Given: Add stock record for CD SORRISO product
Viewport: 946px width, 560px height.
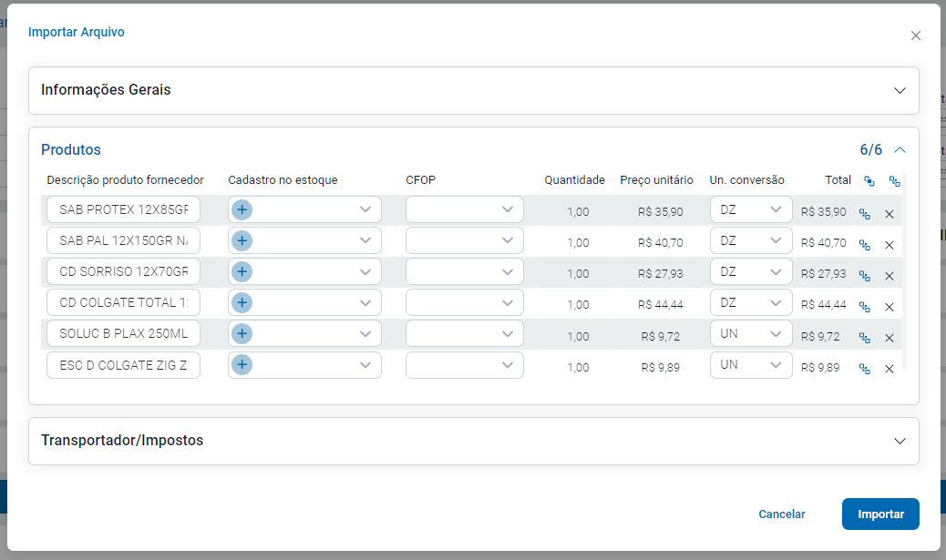Looking at the screenshot, I should click(242, 271).
